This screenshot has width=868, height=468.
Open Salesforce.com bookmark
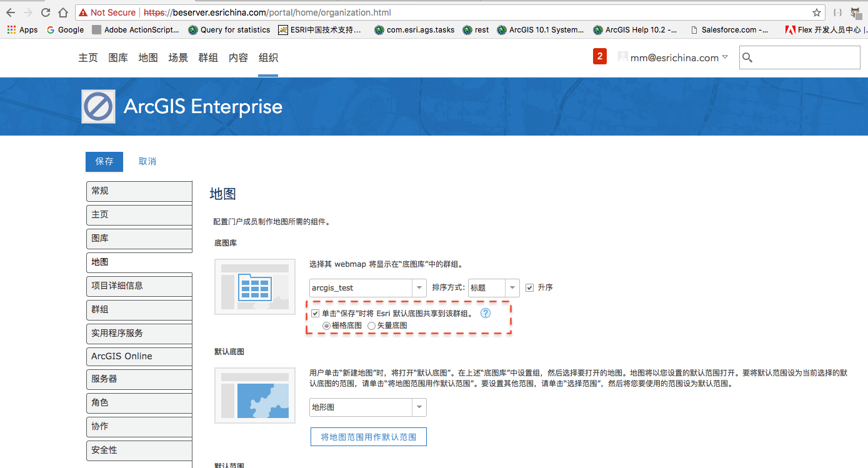(729, 29)
